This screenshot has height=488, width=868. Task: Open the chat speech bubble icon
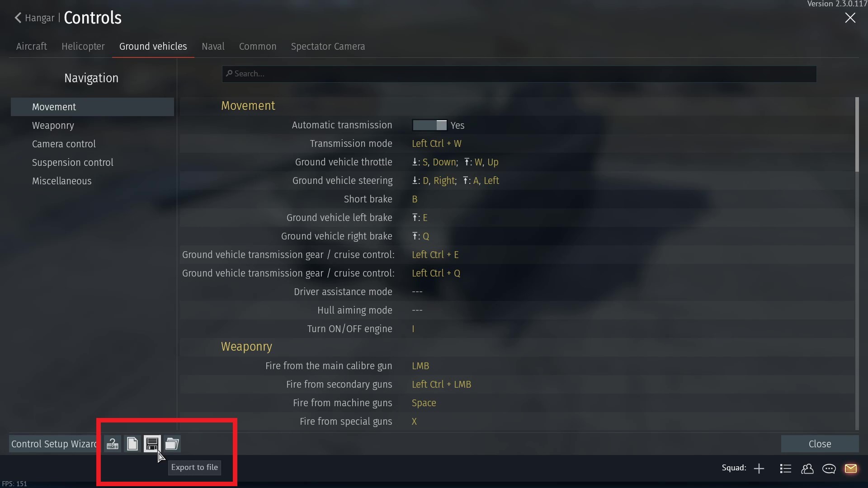click(829, 469)
